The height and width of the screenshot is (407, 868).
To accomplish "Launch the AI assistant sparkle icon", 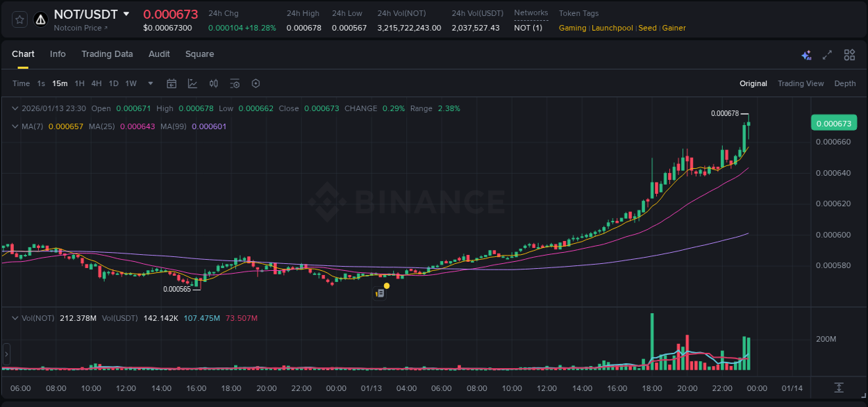I will coord(806,54).
